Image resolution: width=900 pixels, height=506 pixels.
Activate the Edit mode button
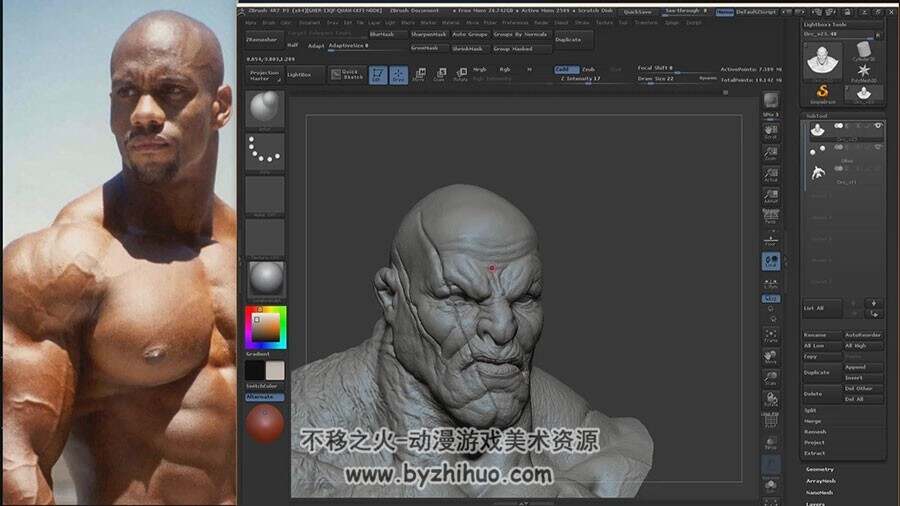[x=378, y=75]
